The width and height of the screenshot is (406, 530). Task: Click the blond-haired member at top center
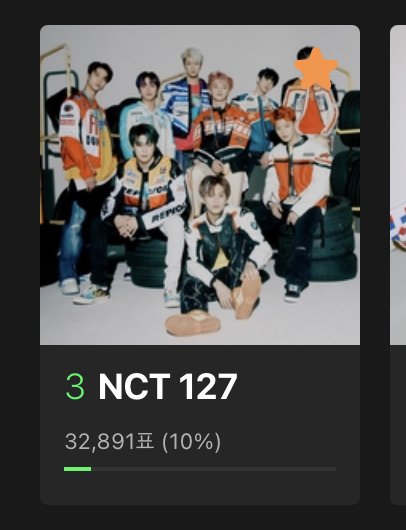(188, 98)
